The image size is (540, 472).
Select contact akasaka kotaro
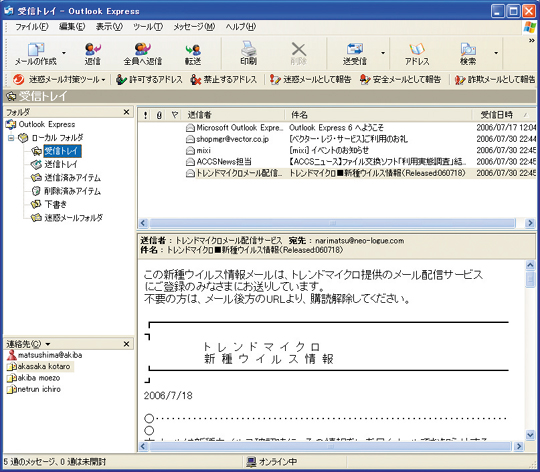40,366
